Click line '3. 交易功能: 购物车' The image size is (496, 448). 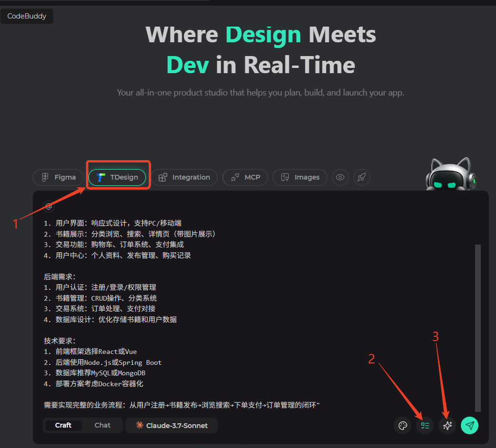[x=114, y=245]
